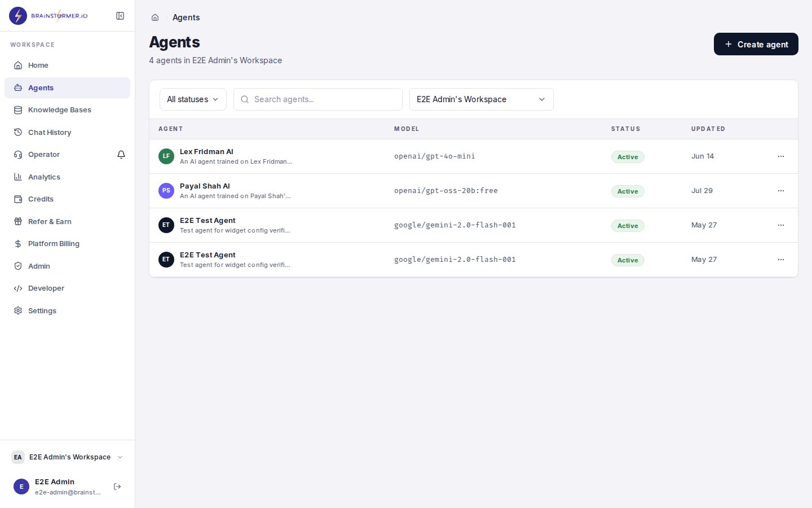
Task: Click the E2E Admin user profile name
Action: tap(55, 482)
